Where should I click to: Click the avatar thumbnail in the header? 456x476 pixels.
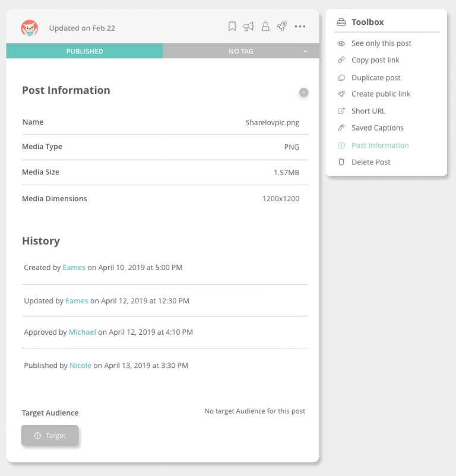tap(28, 27)
